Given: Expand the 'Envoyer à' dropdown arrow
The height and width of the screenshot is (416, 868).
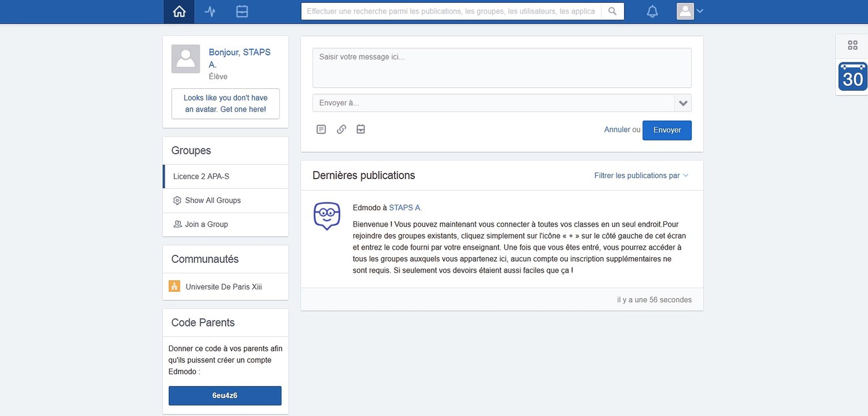Looking at the screenshot, I should (x=683, y=103).
